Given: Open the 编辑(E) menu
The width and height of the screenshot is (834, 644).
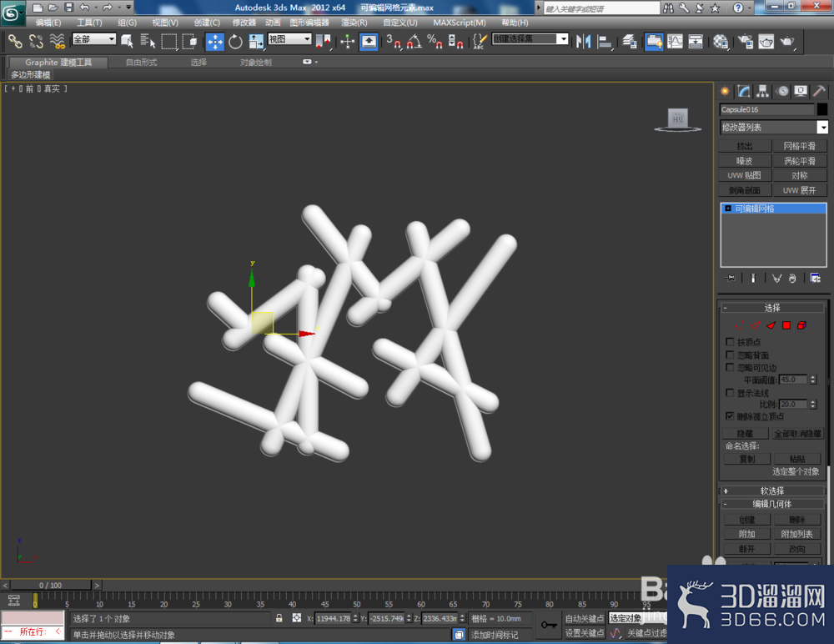Looking at the screenshot, I should [48, 23].
